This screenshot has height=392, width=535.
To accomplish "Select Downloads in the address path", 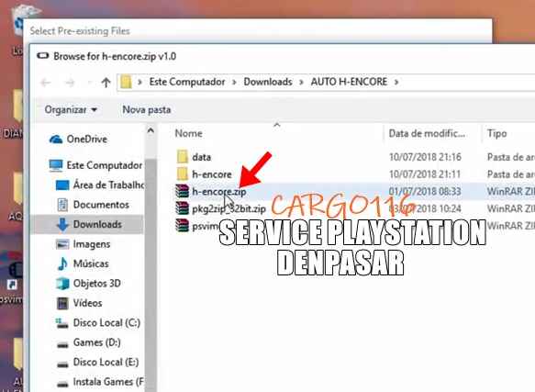I will (268, 82).
